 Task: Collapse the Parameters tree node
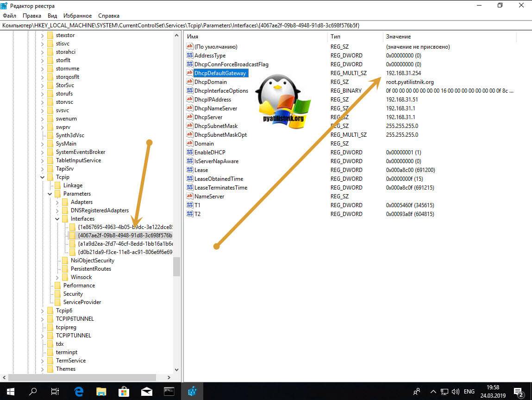50,194
